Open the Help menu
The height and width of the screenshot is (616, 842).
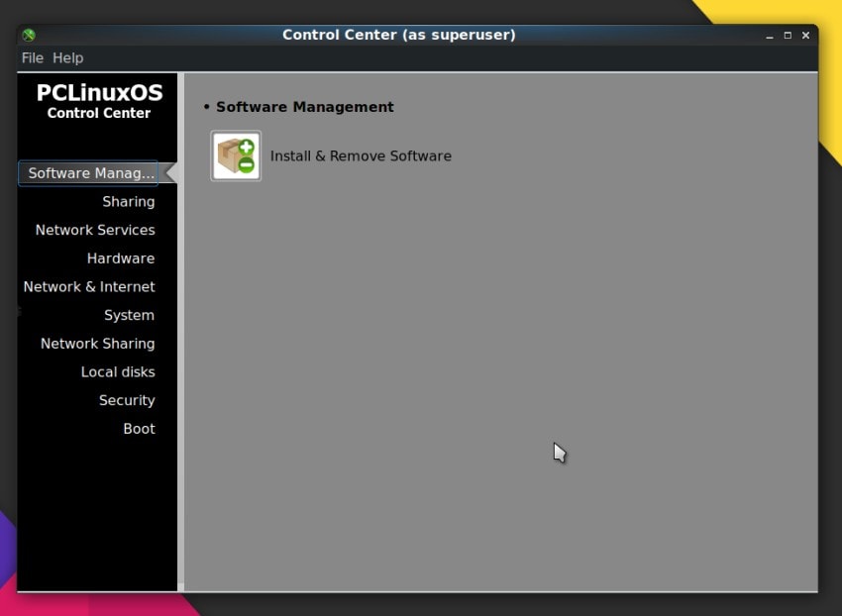coord(67,58)
